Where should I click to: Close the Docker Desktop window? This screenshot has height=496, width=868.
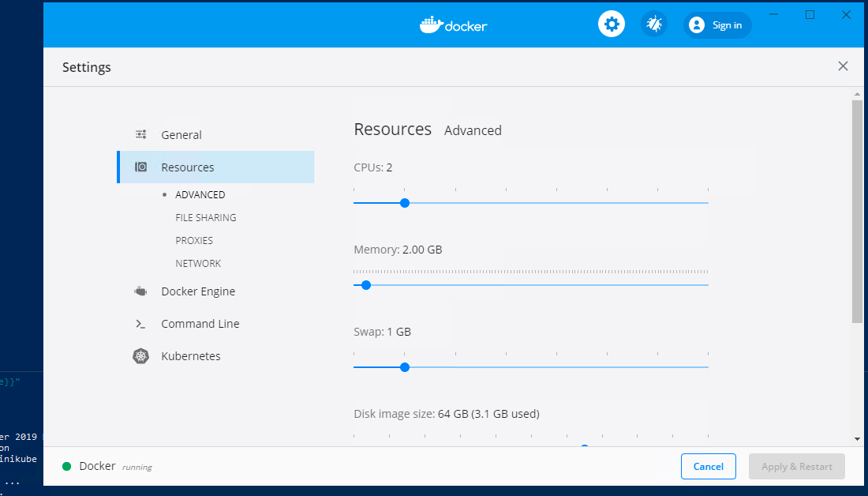click(x=846, y=14)
